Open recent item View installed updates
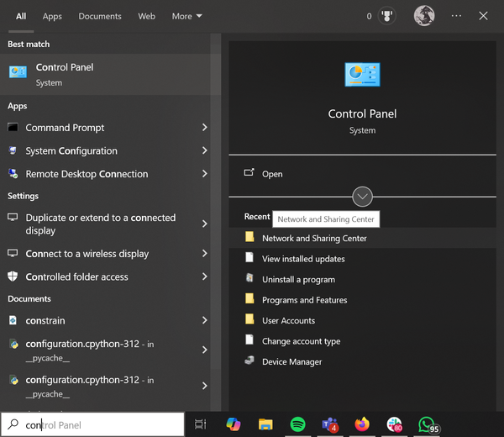 pos(362,259)
